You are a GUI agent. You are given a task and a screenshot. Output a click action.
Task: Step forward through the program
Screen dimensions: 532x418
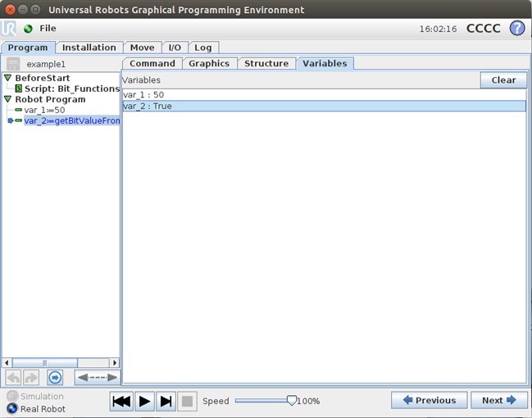pos(166,402)
